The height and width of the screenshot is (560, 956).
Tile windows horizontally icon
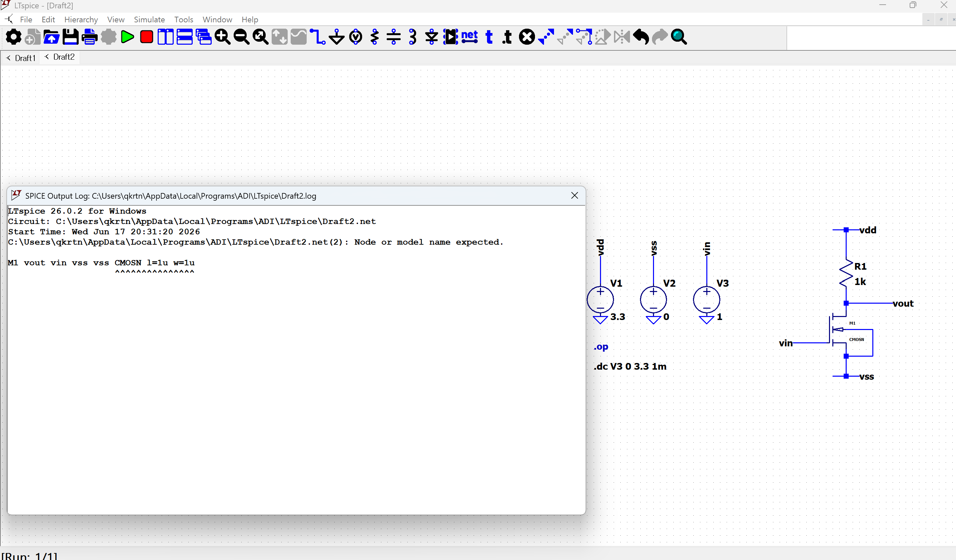[184, 37]
